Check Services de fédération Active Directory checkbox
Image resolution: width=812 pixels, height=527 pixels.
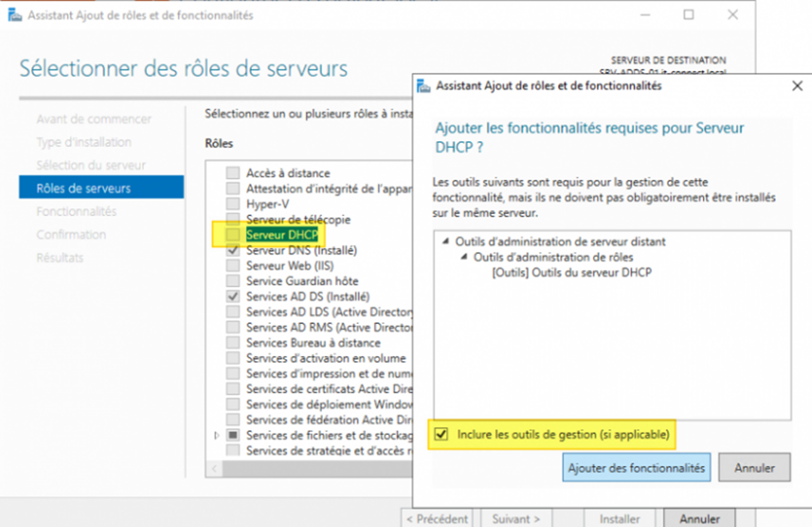pyautogui.click(x=233, y=420)
